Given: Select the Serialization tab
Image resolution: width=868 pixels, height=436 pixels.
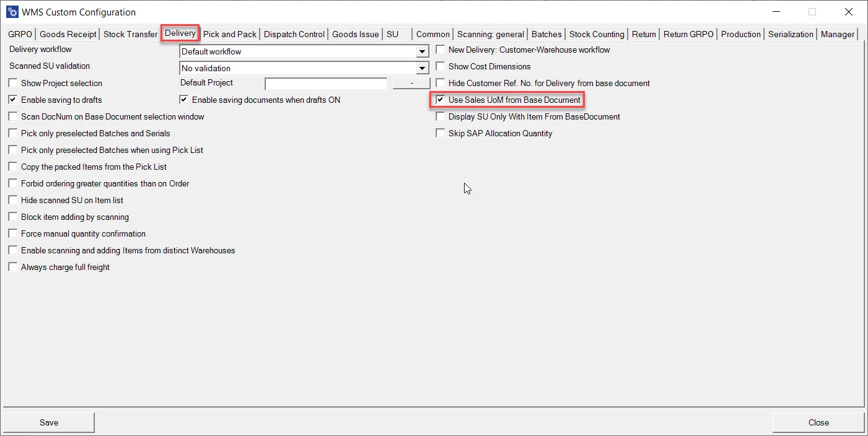Looking at the screenshot, I should [791, 34].
